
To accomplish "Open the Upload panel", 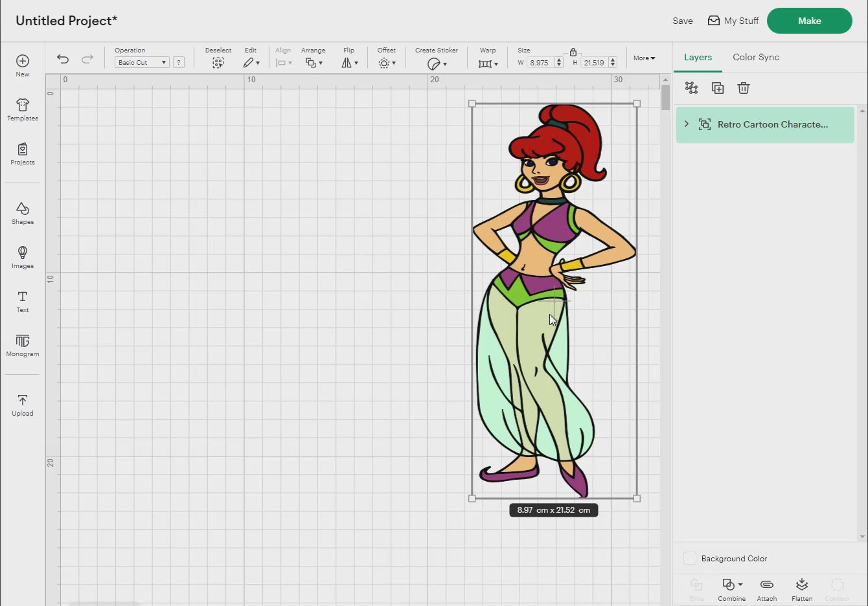I will click(x=23, y=405).
